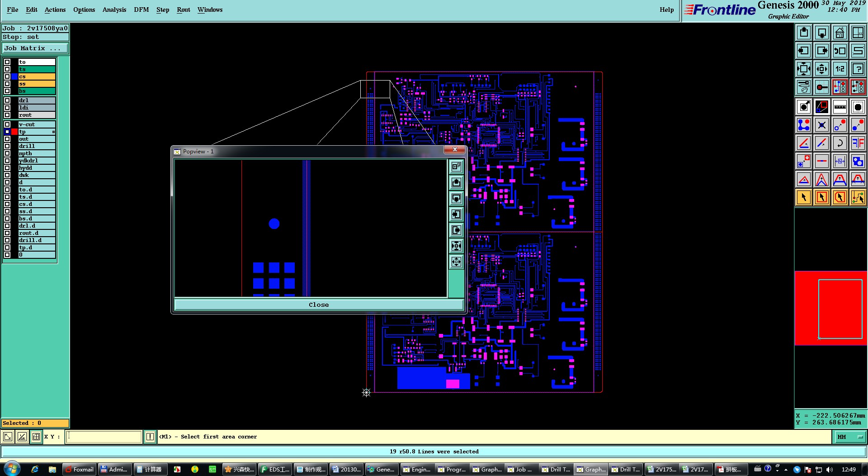Click the net select arrow tool
Viewport: 868px width, 476px height.
858,197
